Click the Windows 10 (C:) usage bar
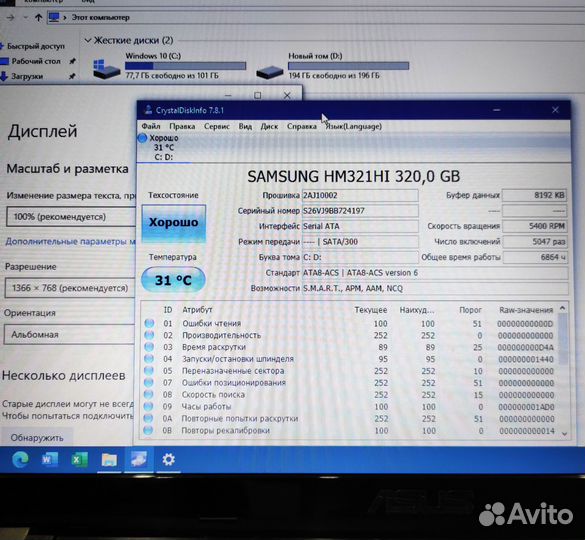The image size is (585, 540). 185,66
